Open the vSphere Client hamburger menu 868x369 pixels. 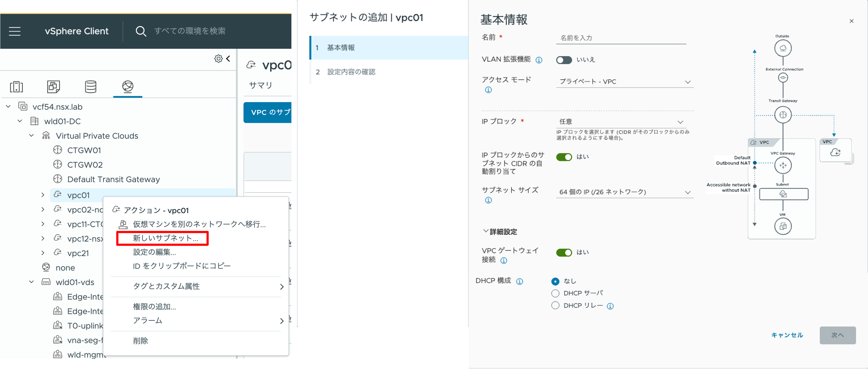(x=15, y=31)
